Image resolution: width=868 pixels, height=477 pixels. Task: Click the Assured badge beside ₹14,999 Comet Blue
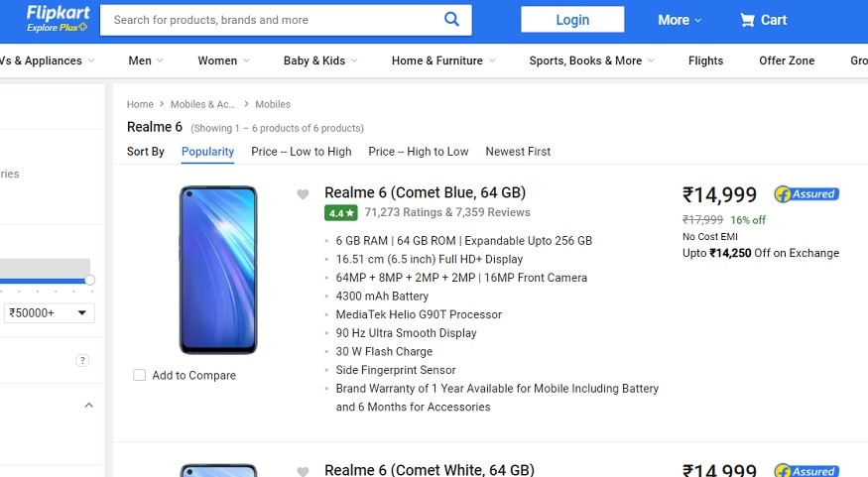coord(806,194)
